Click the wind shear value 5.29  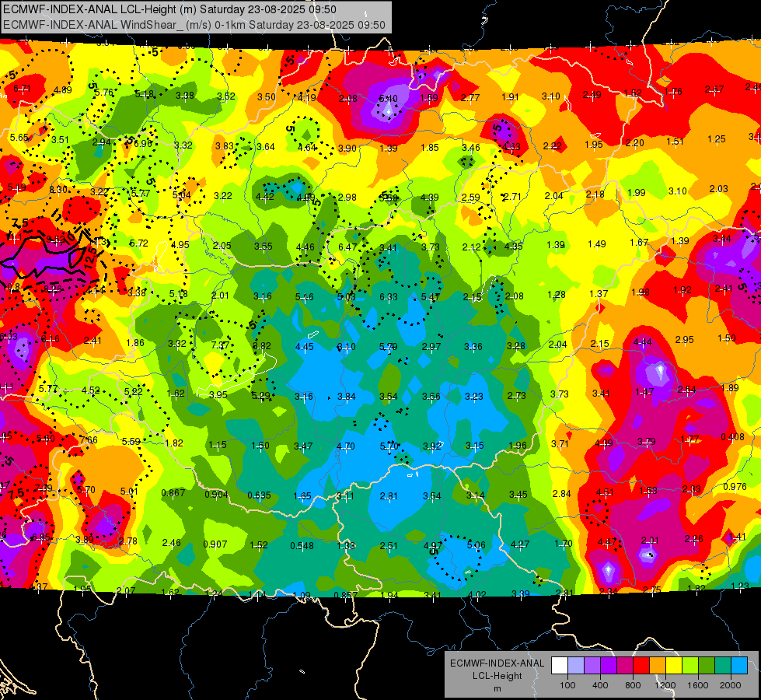coord(260,396)
